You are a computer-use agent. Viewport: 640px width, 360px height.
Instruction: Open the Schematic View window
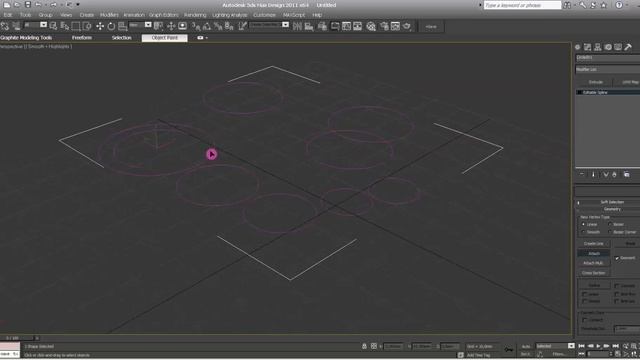(358, 26)
